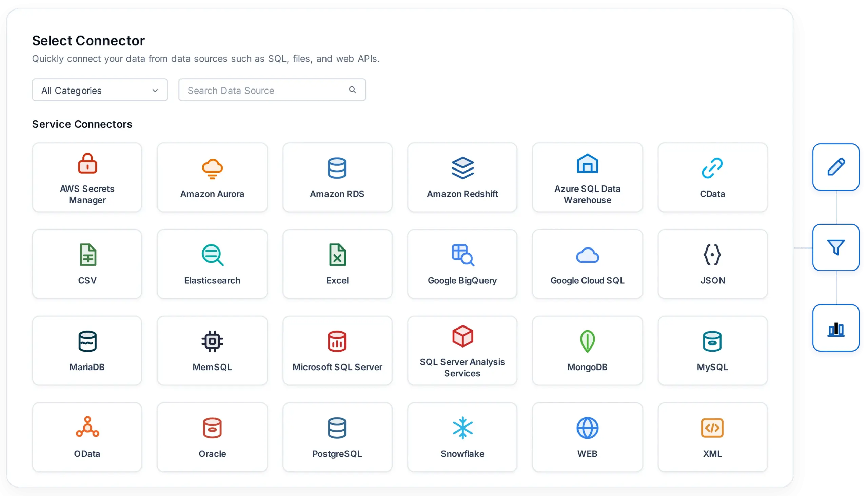The height and width of the screenshot is (496, 868).
Task: Choose the MongoDB leaf icon
Action: [588, 341]
